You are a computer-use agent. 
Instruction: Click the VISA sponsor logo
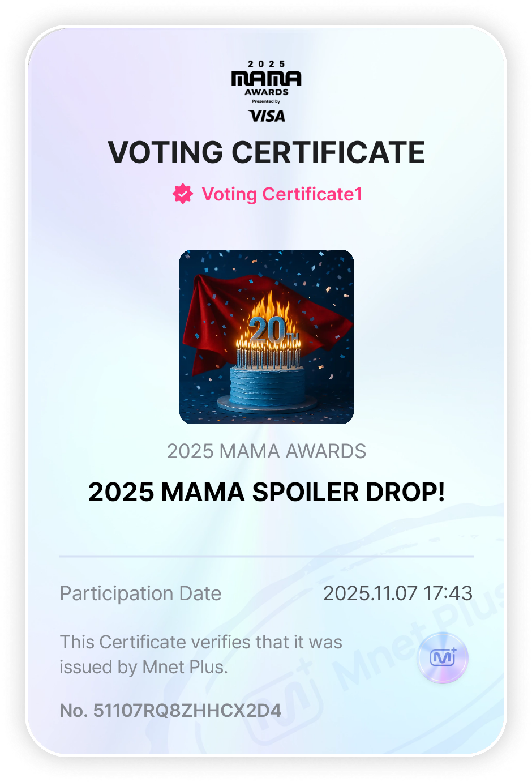tap(267, 116)
